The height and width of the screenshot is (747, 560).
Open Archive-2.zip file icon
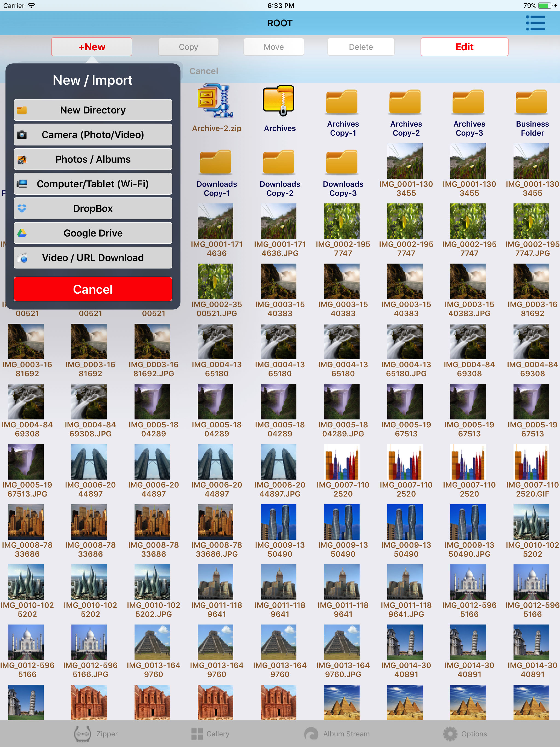pos(215,101)
